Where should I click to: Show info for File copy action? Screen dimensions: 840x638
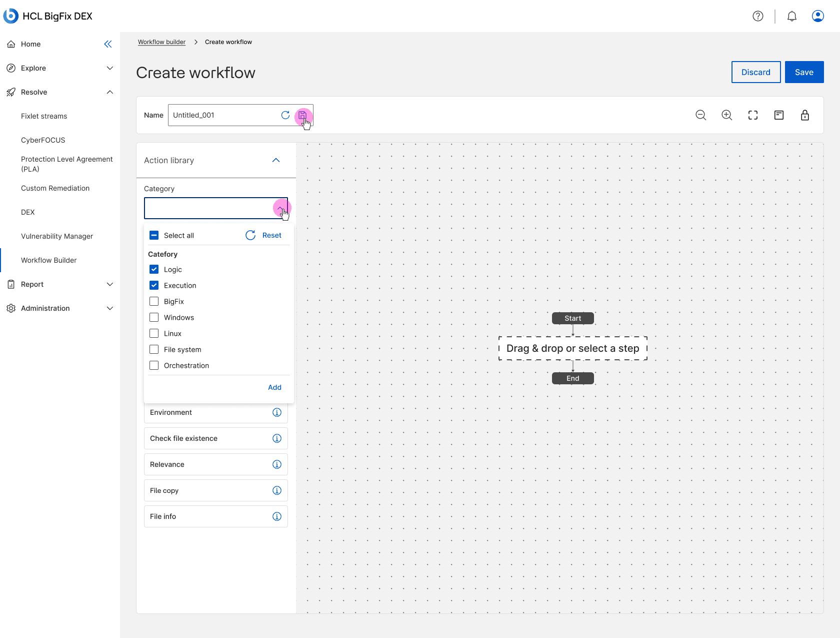click(277, 490)
